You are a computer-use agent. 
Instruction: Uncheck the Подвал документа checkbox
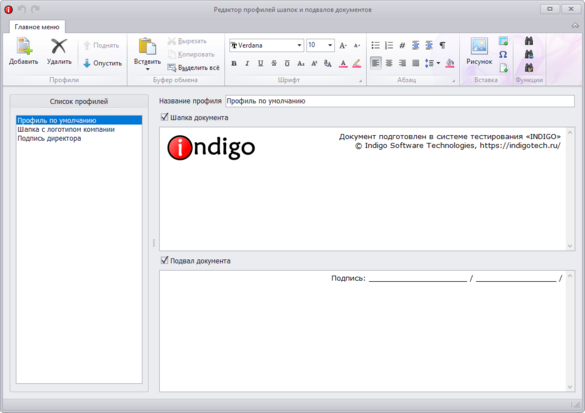164,260
